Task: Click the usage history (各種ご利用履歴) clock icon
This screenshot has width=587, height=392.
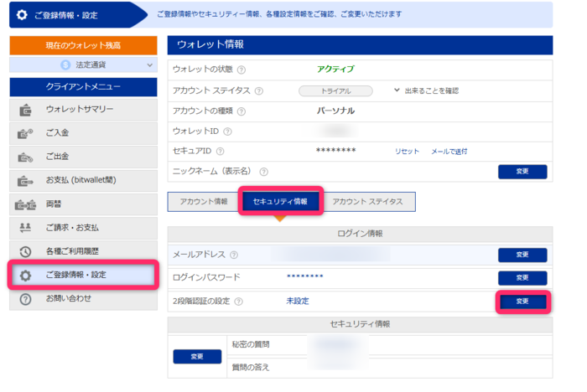Action: click(x=25, y=252)
